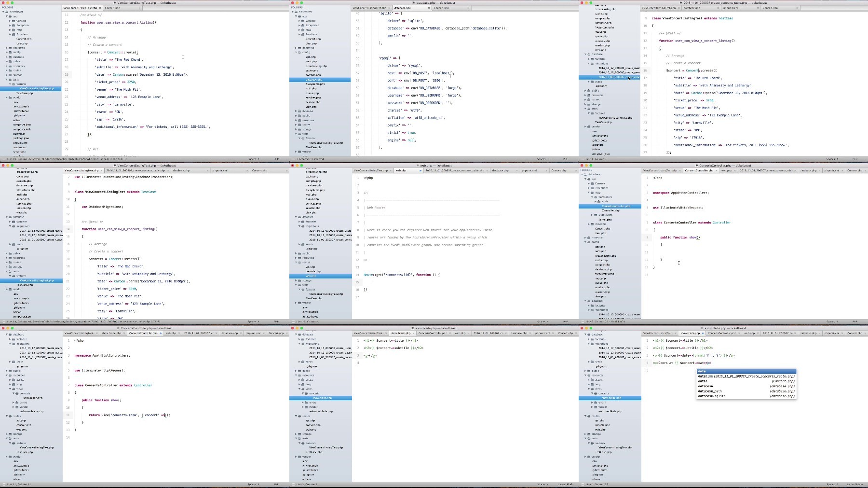
Task: Close database.php tab in web.php-titled window
Action: pyautogui.click(x=517, y=170)
